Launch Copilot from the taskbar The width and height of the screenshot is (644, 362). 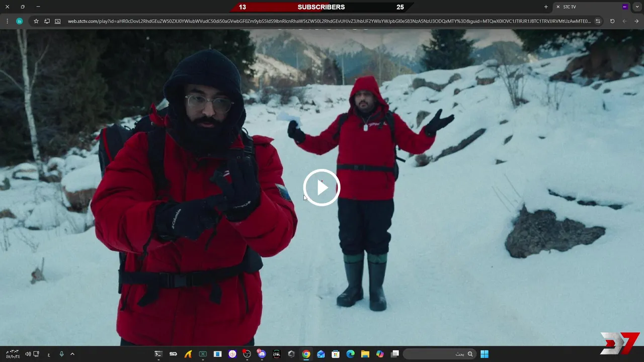tap(380, 354)
